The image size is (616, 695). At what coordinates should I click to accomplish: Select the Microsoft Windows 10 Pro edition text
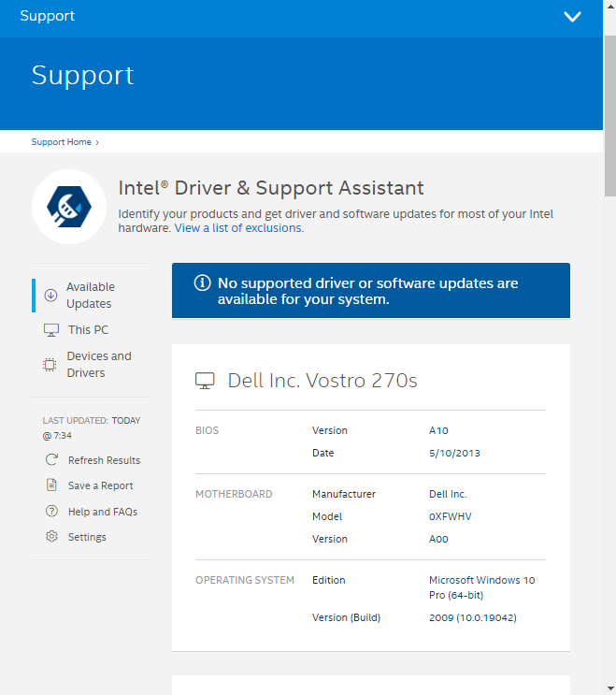(x=481, y=587)
